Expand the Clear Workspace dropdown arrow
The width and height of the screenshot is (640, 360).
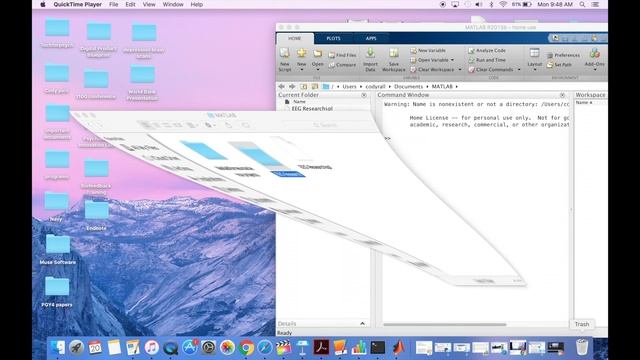tap(460, 70)
